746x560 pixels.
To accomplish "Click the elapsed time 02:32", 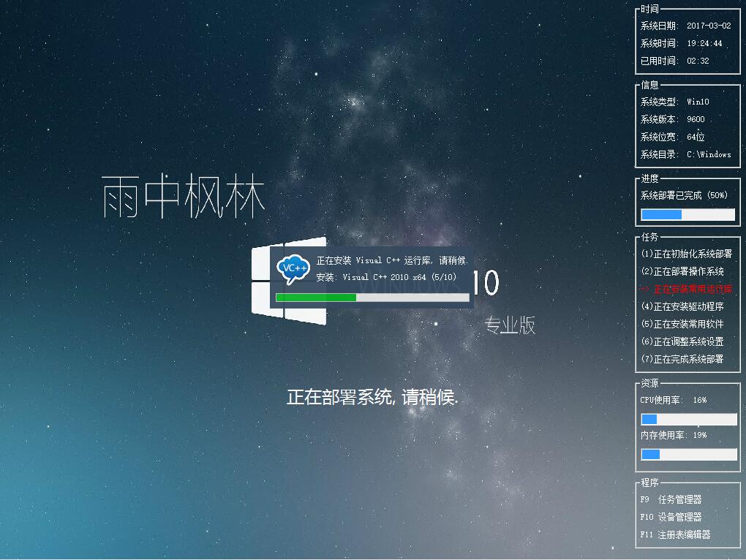I will [x=698, y=61].
